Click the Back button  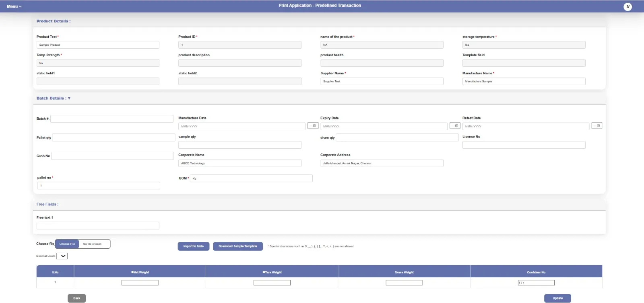77,298
